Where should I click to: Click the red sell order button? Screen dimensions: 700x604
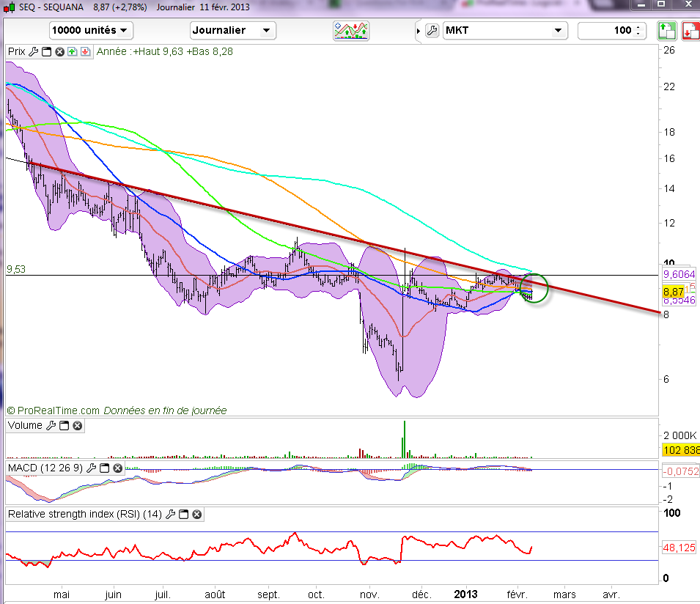click(x=690, y=30)
